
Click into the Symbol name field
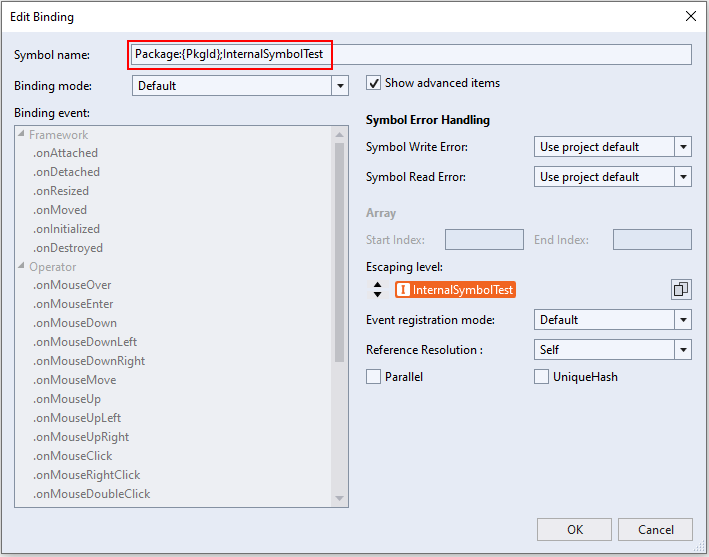point(410,54)
